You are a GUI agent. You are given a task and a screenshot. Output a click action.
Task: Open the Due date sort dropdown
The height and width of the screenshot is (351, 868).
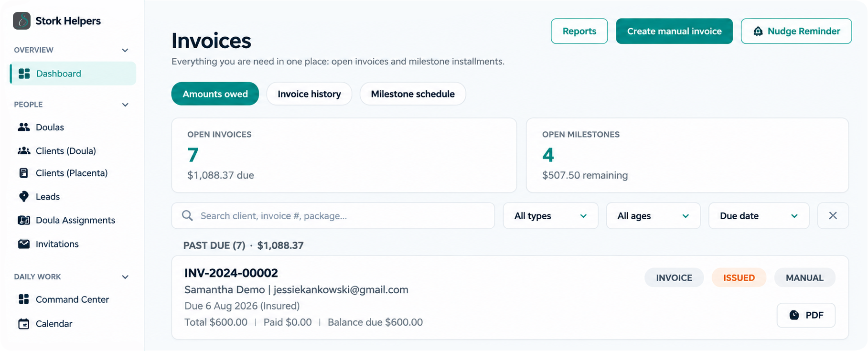click(x=759, y=216)
